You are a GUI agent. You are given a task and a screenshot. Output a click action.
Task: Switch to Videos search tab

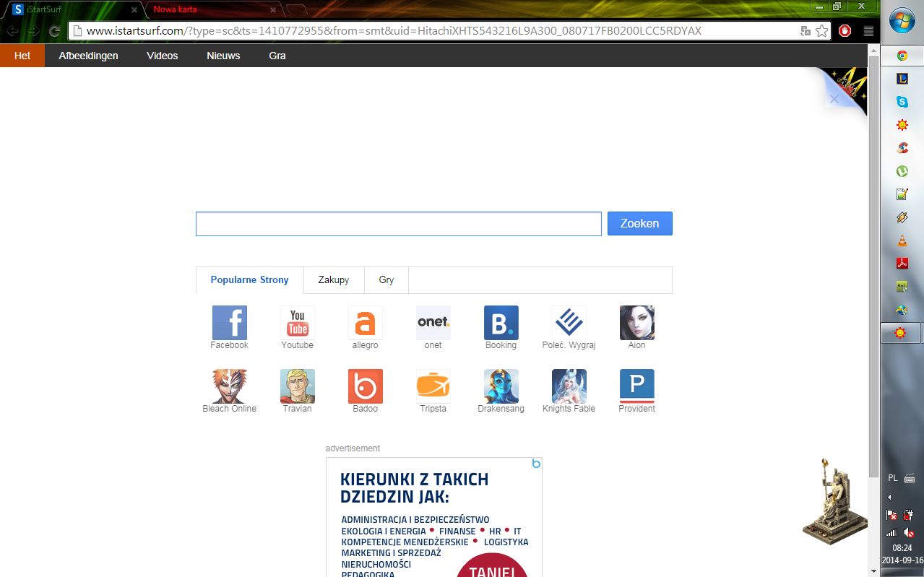162,56
